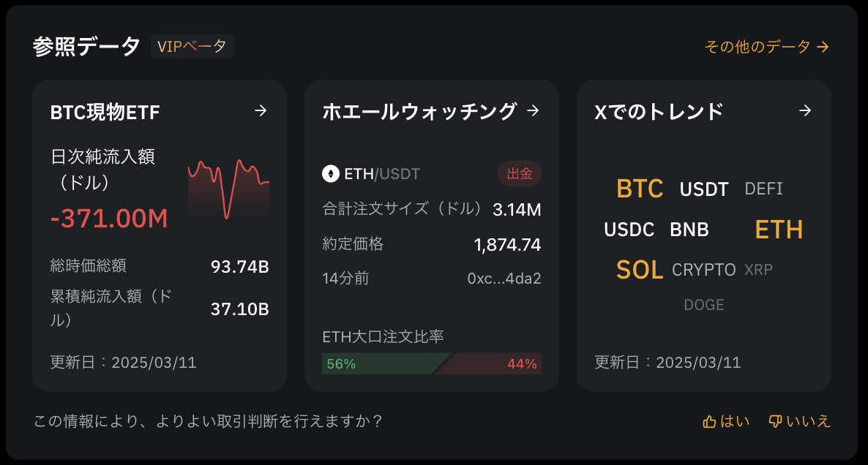Click the VIPベータ badge
The height and width of the screenshot is (465, 868).
[192, 47]
